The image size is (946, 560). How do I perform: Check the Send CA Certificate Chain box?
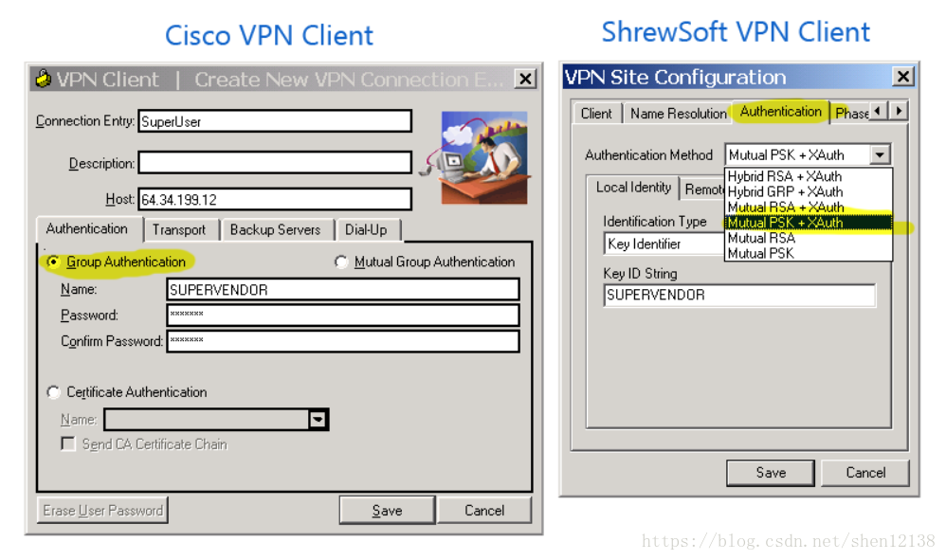68,444
